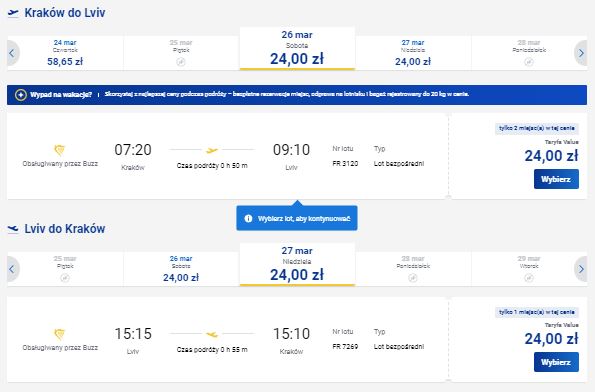Show later return dates with the right arrow
The height and width of the screenshot is (392, 595).
click(581, 269)
